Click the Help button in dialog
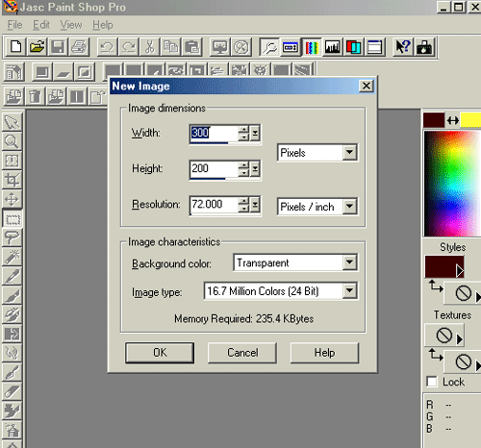481x448 pixels. point(324,353)
